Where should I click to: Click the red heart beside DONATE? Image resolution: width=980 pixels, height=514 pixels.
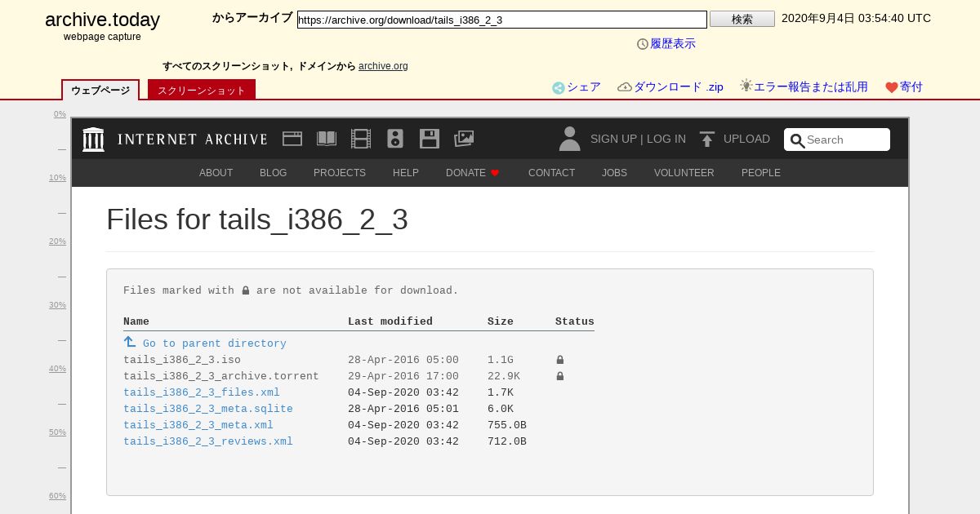click(495, 173)
